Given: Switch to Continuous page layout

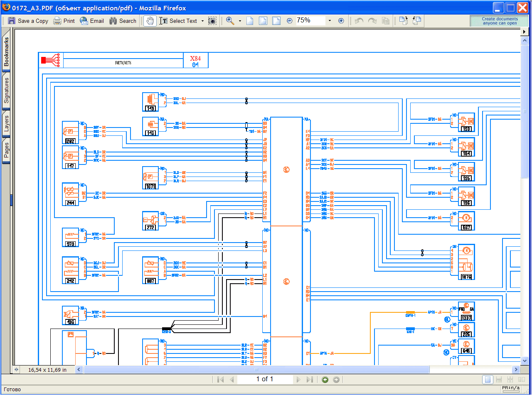Looking at the screenshot, I should click(499, 379).
